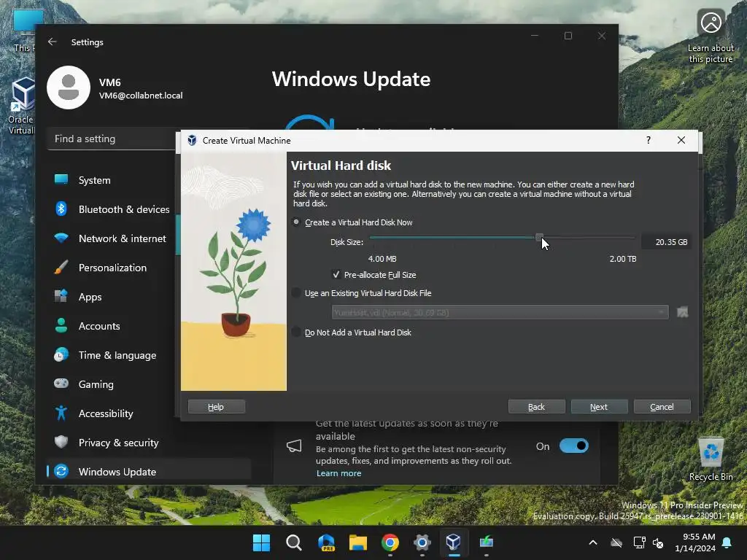Click the megaphone icon beside latest updates text
The width and height of the screenshot is (747, 560).
point(294,446)
